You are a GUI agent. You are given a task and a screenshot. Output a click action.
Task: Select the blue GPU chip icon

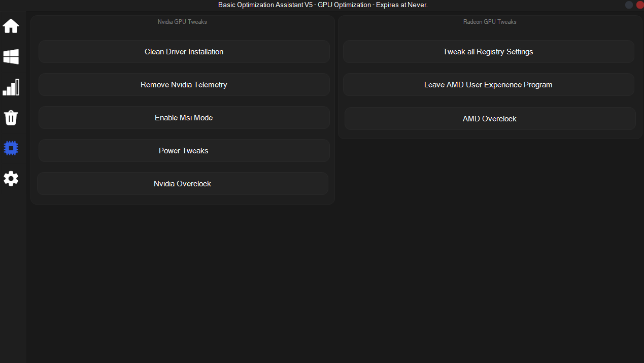coord(11,148)
